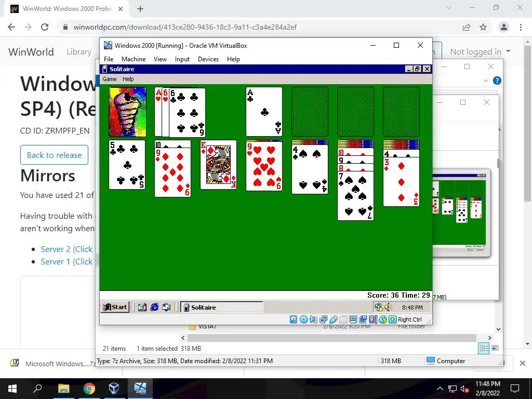Screen dimensions: 532x399
Task: Click the Ace of clubs foundation card
Action: point(264,112)
